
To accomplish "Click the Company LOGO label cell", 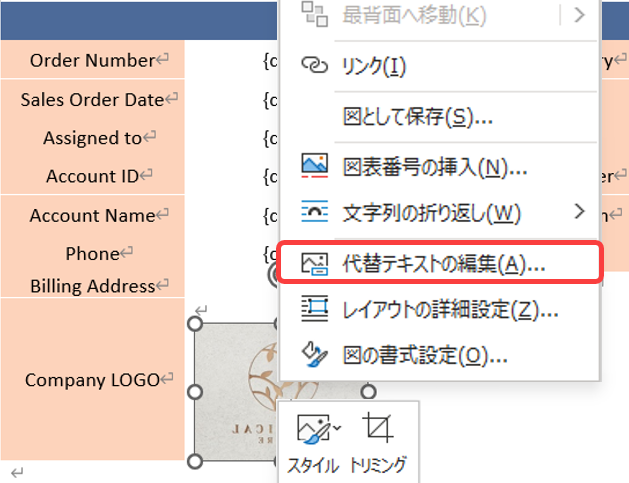I will click(x=93, y=380).
